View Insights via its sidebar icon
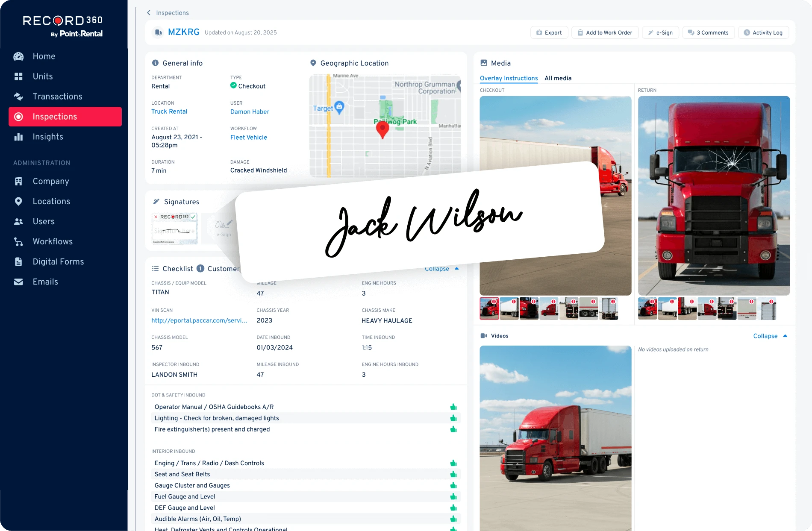Viewport: 812px width, 531px height. click(x=47, y=136)
